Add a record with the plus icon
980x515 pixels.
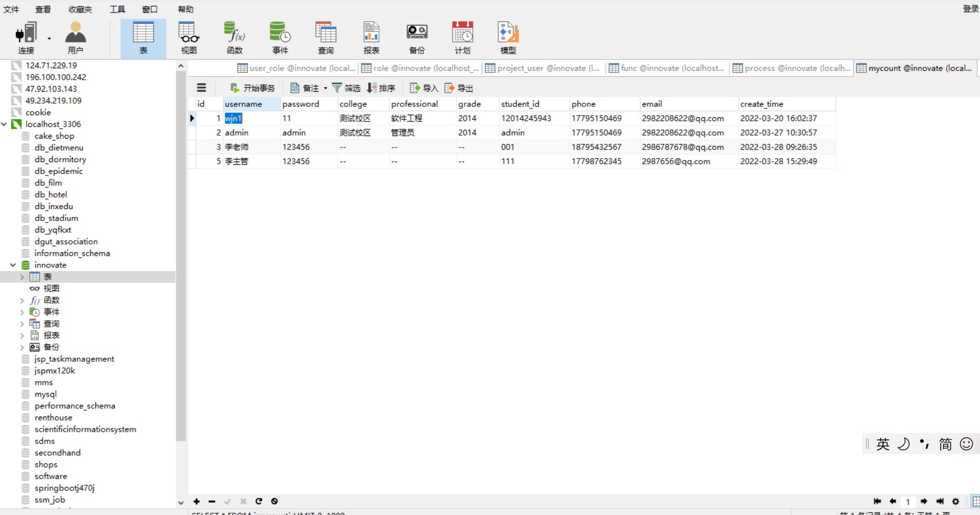(x=197, y=501)
